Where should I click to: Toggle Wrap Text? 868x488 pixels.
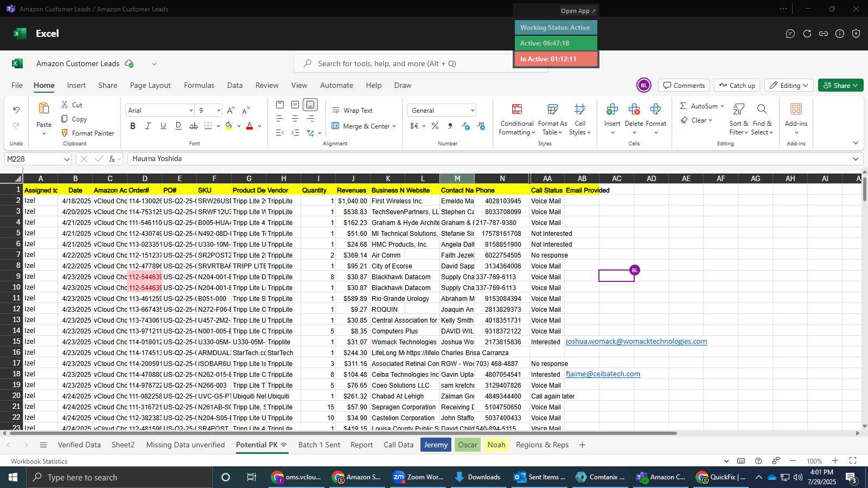pyautogui.click(x=352, y=110)
